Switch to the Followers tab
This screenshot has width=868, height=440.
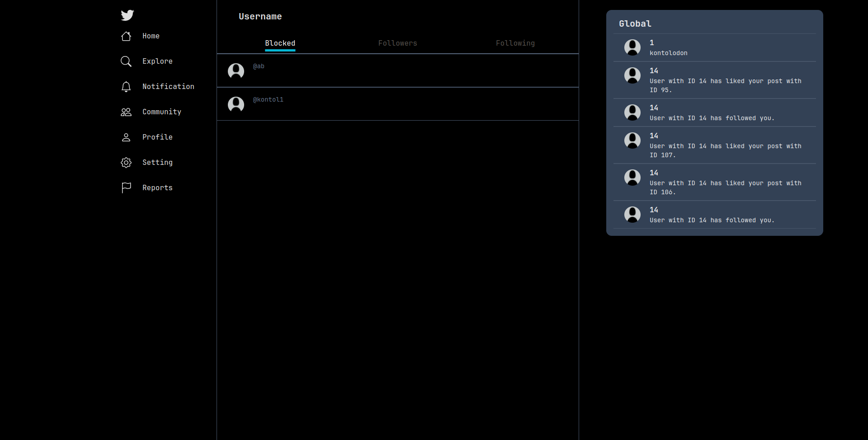coord(397,43)
